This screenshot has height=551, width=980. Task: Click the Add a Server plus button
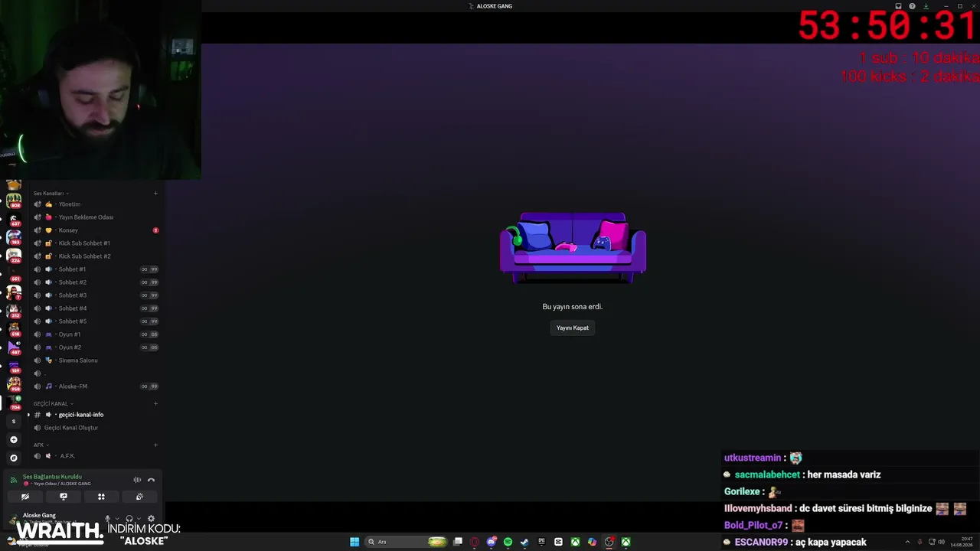click(13, 439)
